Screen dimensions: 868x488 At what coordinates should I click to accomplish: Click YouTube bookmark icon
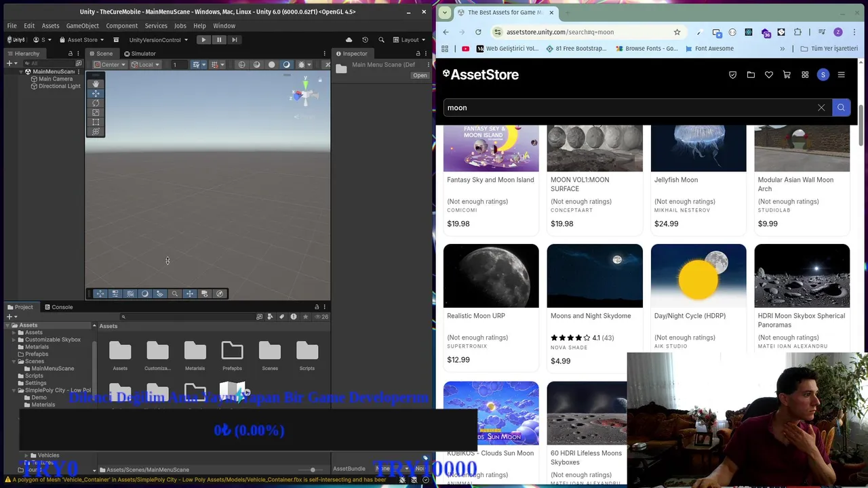tap(465, 49)
